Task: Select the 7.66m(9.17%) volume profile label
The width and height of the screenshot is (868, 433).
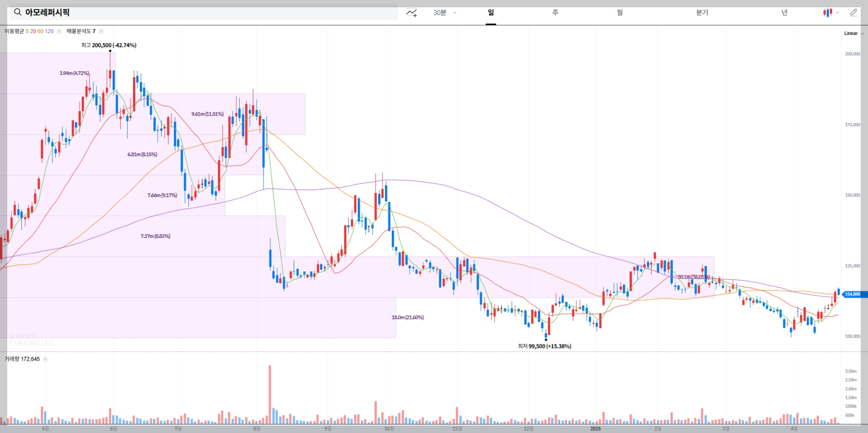Action: click(x=162, y=195)
